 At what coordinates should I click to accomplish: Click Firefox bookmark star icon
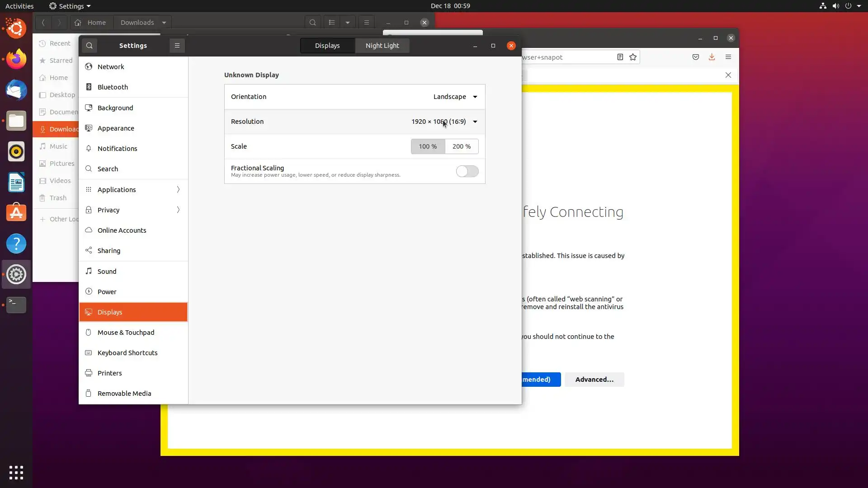tap(633, 57)
